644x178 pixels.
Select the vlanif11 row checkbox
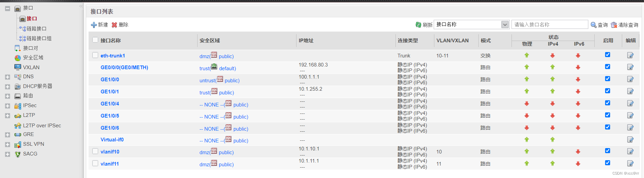point(95,163)
